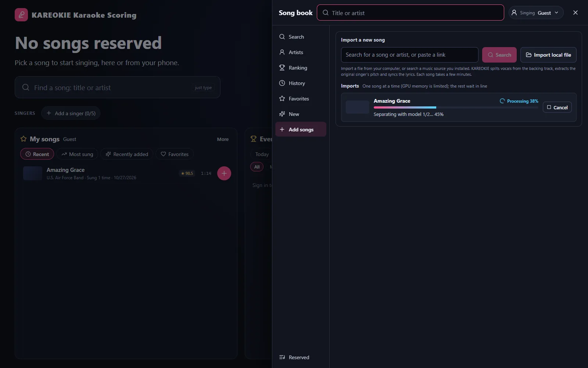
Task: Open the New songs section
Action: point(301,114)
